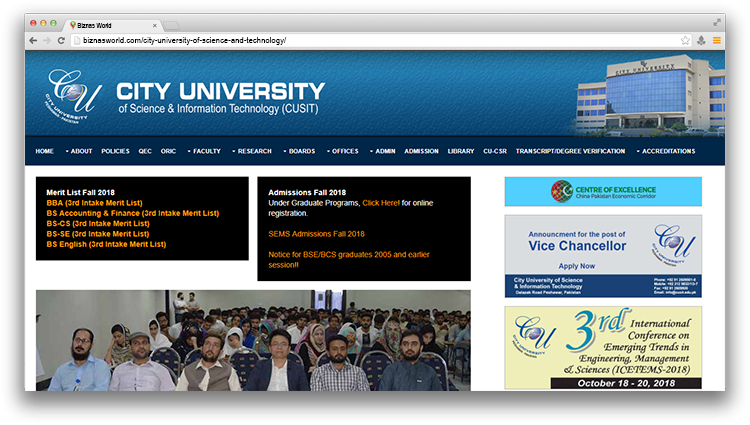Go to the HOME menu item
Screen dimensions: 750x425
[44, 151]
